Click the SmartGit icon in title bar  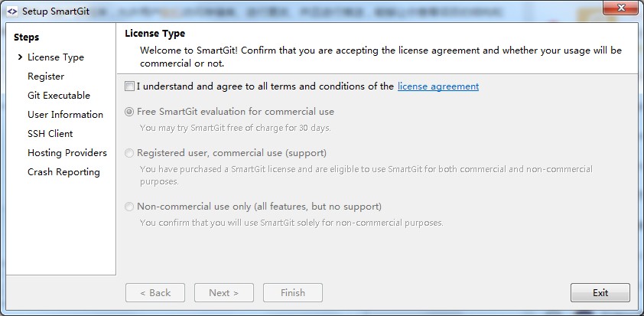pos(11,11)
